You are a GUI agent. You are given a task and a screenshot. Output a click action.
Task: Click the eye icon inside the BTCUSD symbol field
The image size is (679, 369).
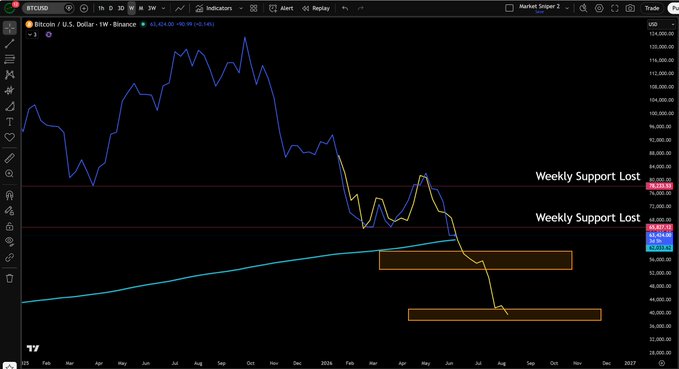(68, 8)
